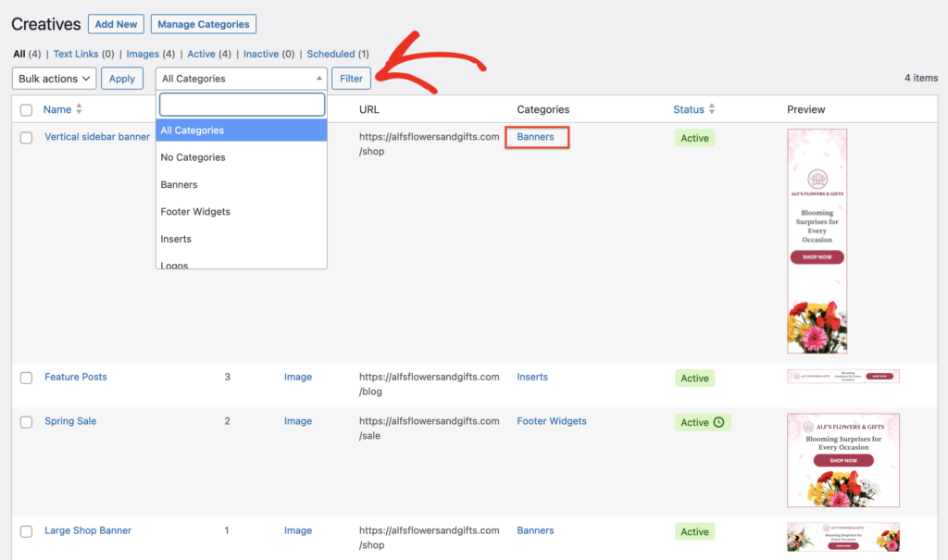This screenshot has height=560, width=948.
Task: Show Active creatives
Action: [x=201, y=54]
